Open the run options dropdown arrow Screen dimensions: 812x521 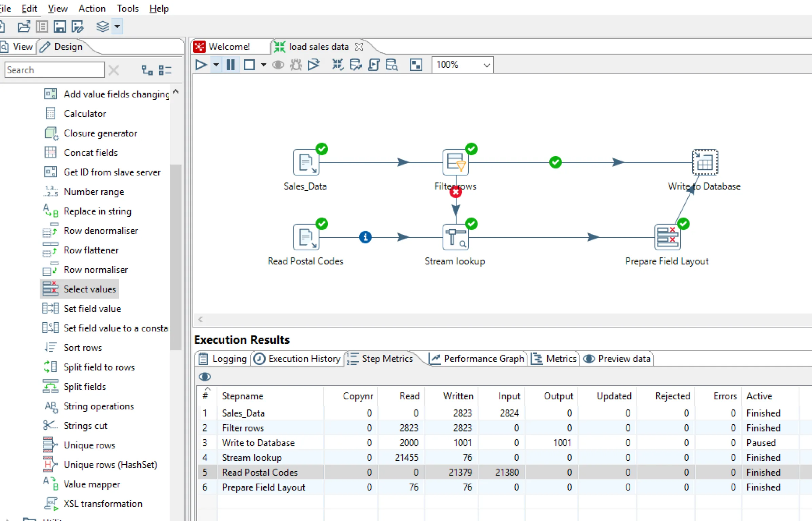tap(216, 64)
